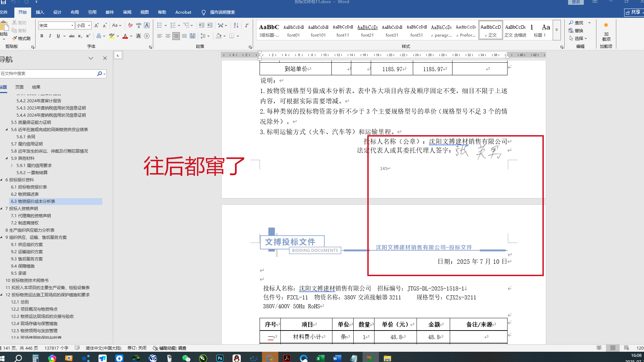Image resolution: width=644 pixels, height=362 pixels.
Task: Show or hide paragraph marks
Action: click(x=247, y=25)
